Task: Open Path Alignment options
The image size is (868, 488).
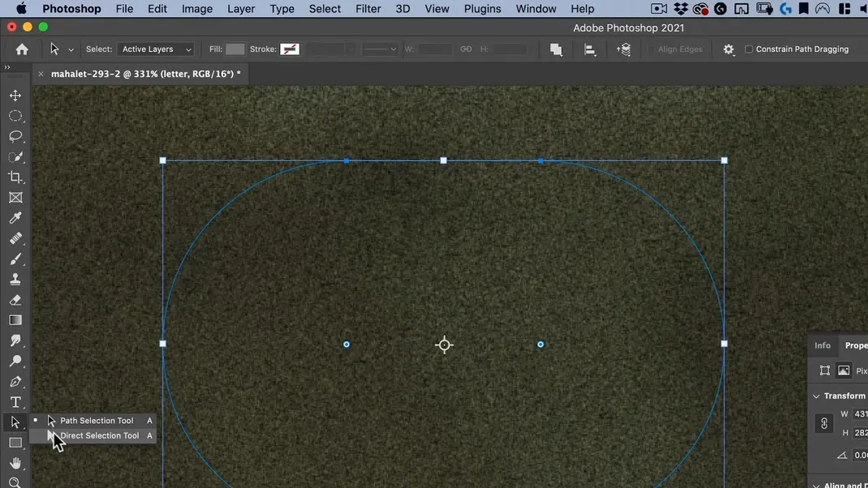Action: pos(590,50)
